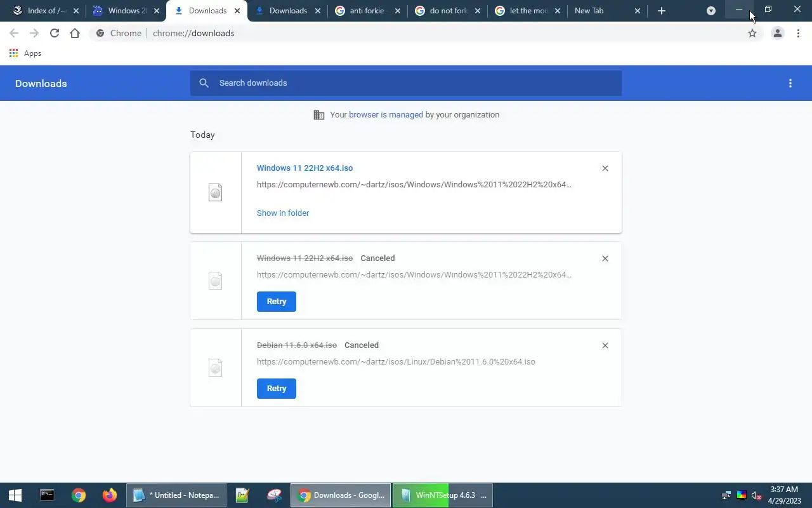Click the magnifier icon in the downloads search bar

pos(204,83)
